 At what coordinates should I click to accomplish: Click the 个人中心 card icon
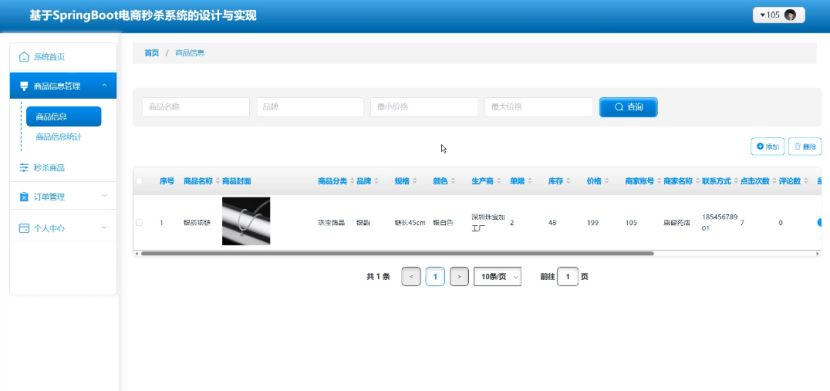point(24,229)
